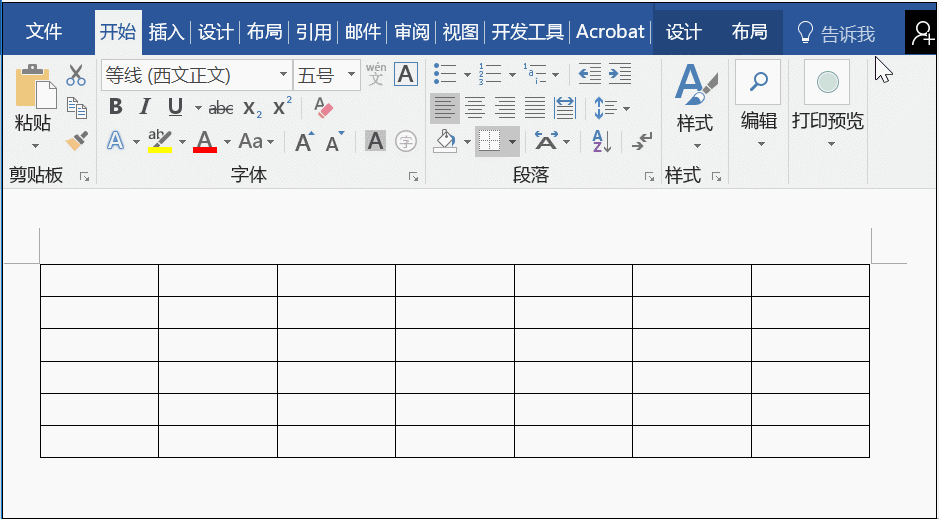Toggle Italic formatting
The image size is (939, 519).
click(x=144, y=108)
